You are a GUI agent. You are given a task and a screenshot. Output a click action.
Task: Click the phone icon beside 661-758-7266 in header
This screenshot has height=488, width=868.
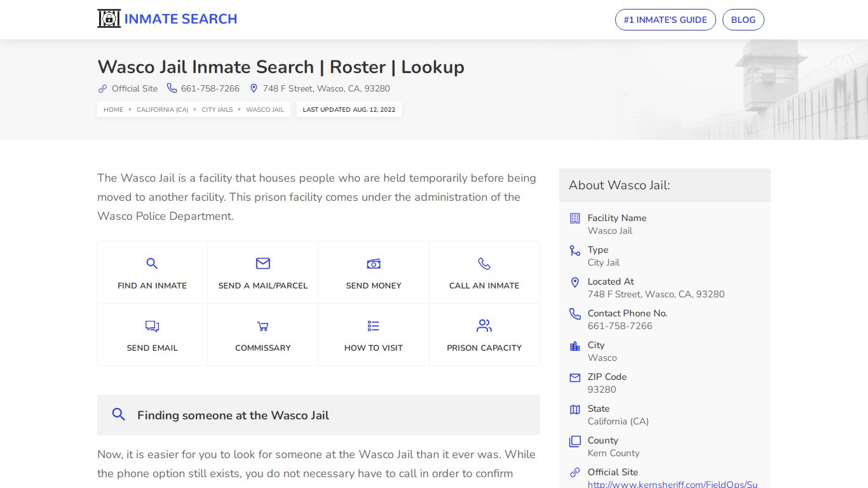click(172, 88)
